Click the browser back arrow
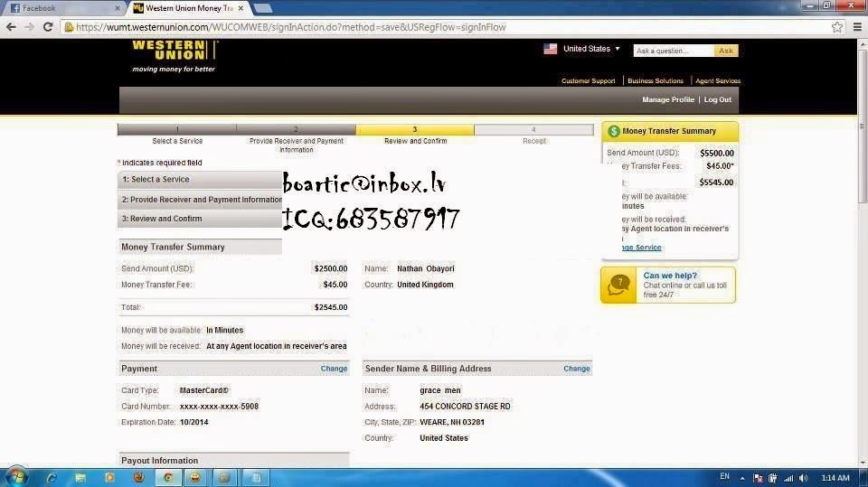Viewport: 868px width, 487px height. pos(11,26)
